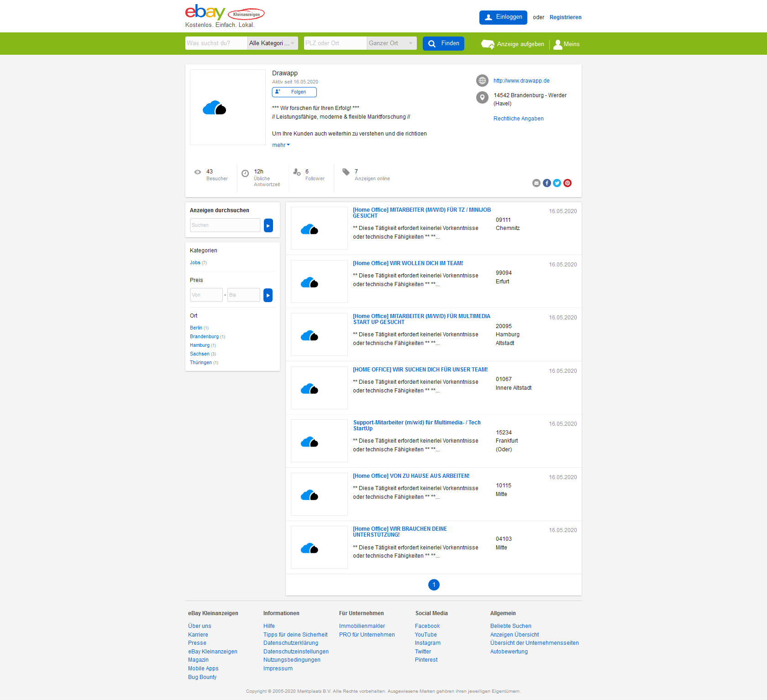Open thumbnail of Chemnitz Minijob listing
Screen dimensions: 767x700
pyautogui.click(x=319, y=228)
